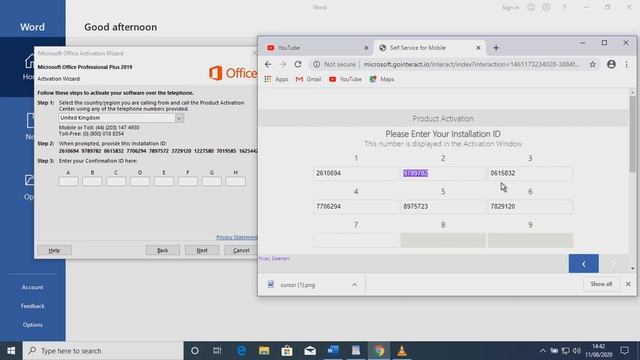The width and height of the screenshot is (640, 360).
Task: Open YouTube bookmark in bookmarks bar
Action: (x=345, y=79)
